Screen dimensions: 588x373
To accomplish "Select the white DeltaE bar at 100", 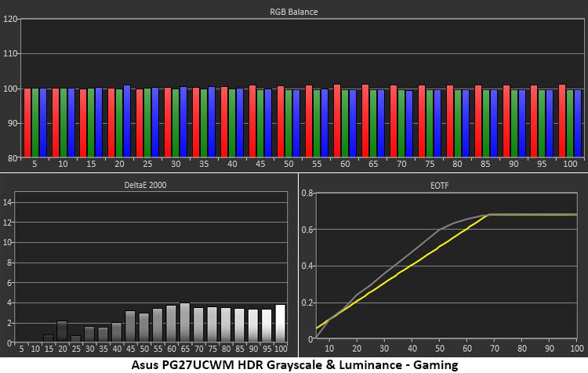I will pos(280,323).
